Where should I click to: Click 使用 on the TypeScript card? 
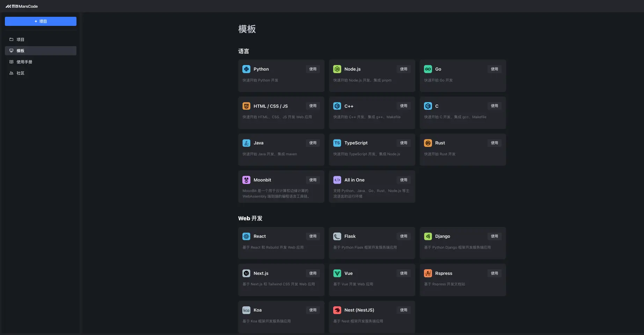click(x=404, y=143)
